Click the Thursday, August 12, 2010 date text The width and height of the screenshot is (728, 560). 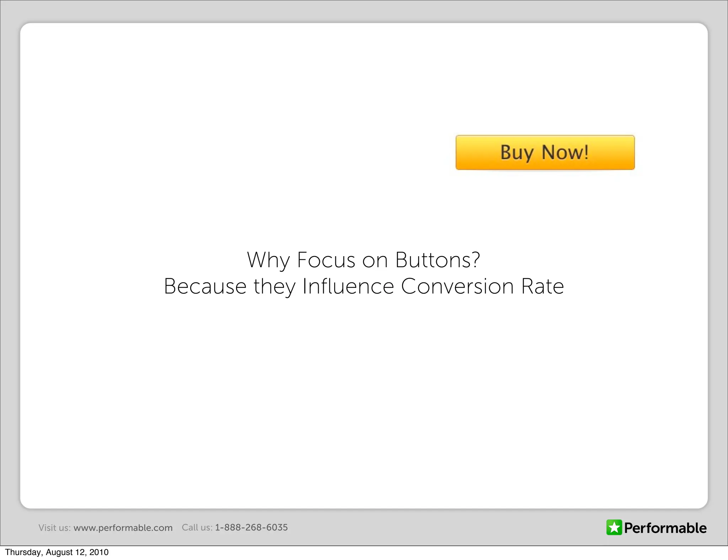pos(57,552)
